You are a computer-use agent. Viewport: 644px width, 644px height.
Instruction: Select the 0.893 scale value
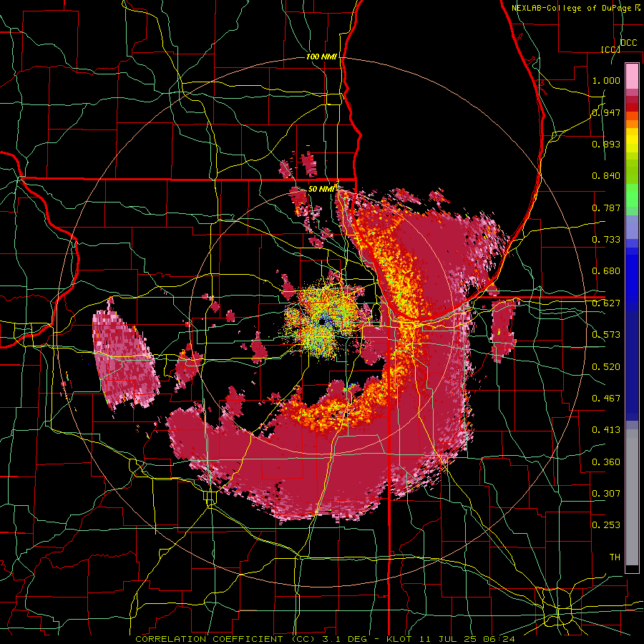click(606, 144)
